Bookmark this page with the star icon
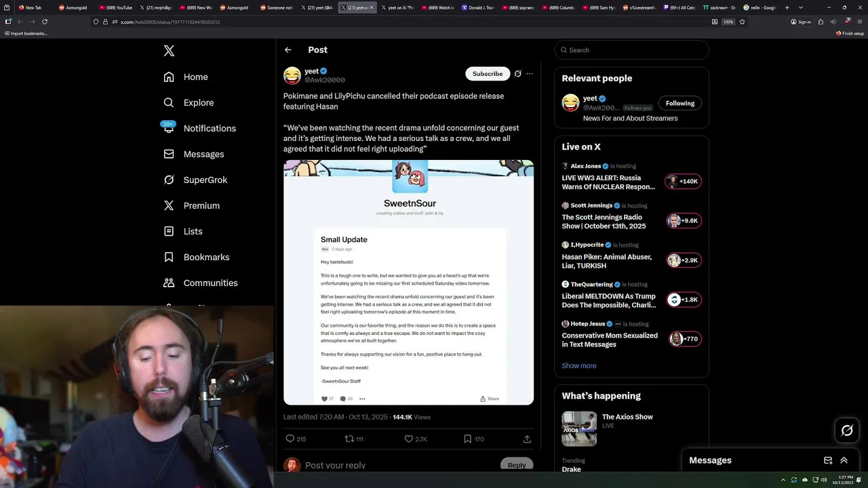 (743, 22)
